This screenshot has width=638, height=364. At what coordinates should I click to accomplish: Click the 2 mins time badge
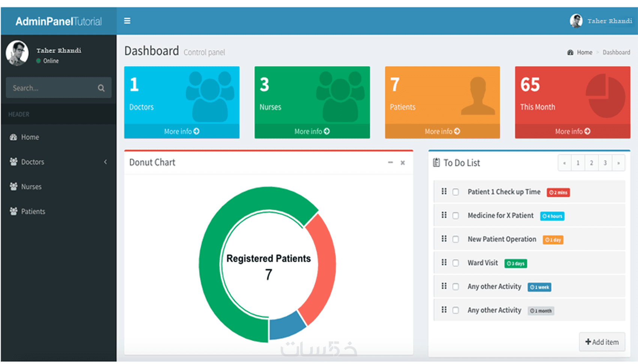(x=558, y=193)
